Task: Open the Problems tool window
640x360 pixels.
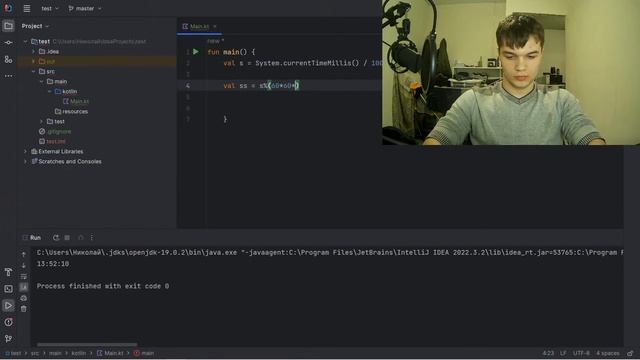Action: [8, 322]
